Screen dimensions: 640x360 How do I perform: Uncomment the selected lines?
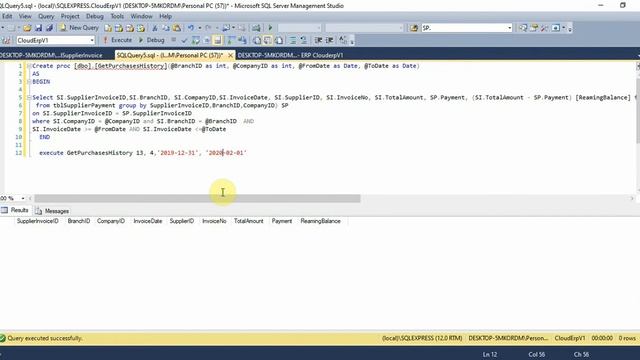coord(303,40)
